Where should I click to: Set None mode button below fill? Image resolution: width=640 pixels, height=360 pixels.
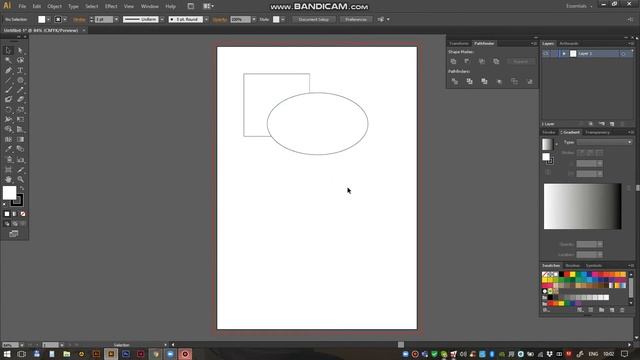[23, 214]
